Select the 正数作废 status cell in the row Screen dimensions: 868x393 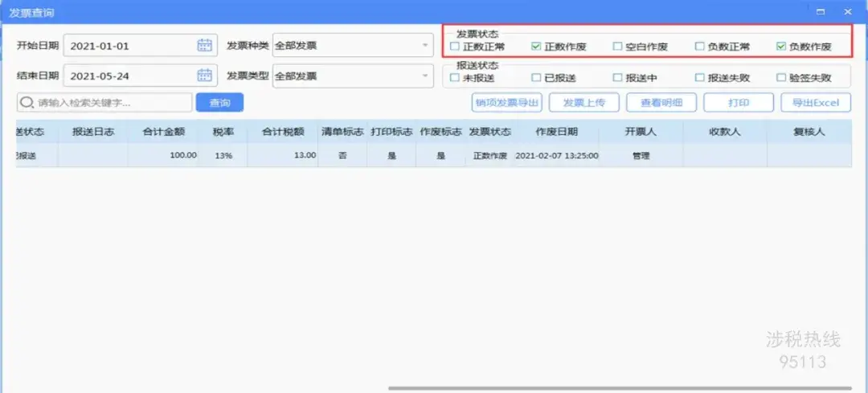pos(490,156)
